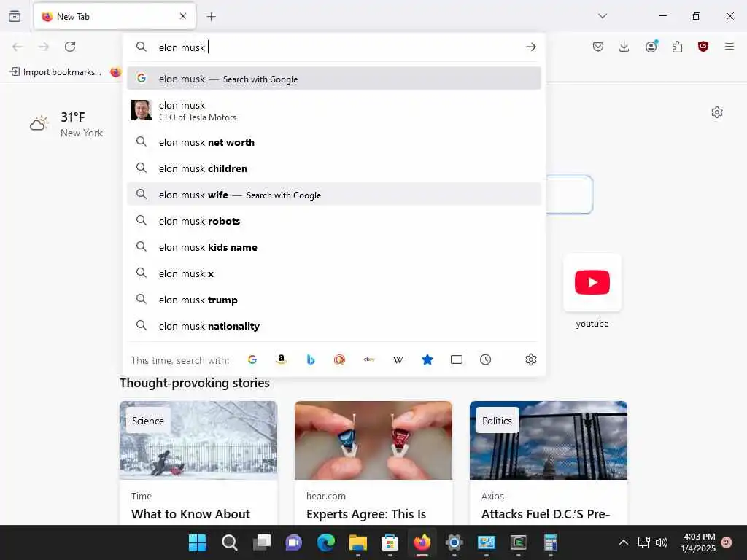Screen dimensions: 747x560
Task: Search this time with DuckDuckGo
Action: (339, 359)
